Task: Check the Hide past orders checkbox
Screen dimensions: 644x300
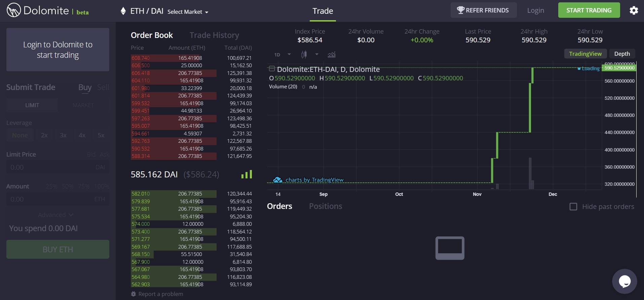Action: (573, 207)
